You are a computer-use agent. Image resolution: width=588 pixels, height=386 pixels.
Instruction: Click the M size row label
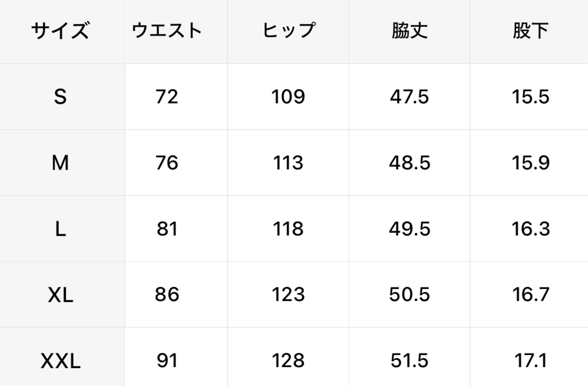(60, 163)
